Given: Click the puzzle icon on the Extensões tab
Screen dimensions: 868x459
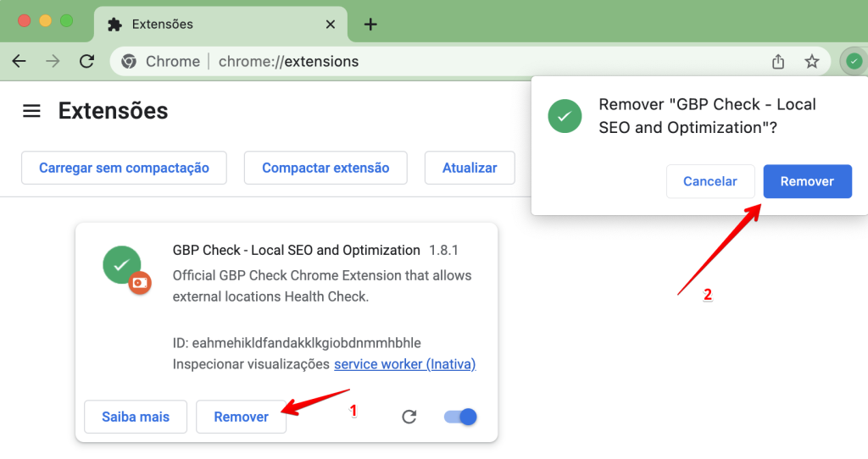Looking at the screenshot, I should click(x=114, y=25).
